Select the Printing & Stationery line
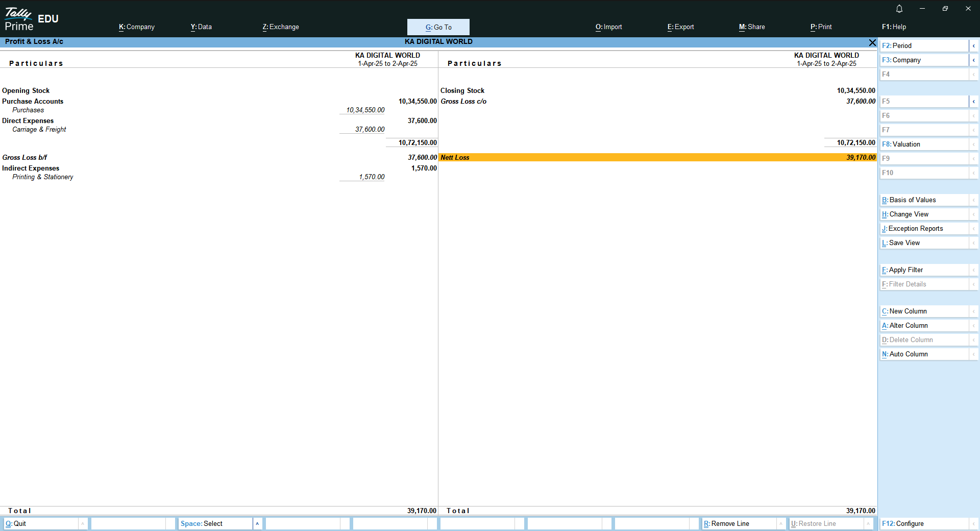Image resolution: width=980 pixels, height=531 pixels. click(x=219, y=177)
